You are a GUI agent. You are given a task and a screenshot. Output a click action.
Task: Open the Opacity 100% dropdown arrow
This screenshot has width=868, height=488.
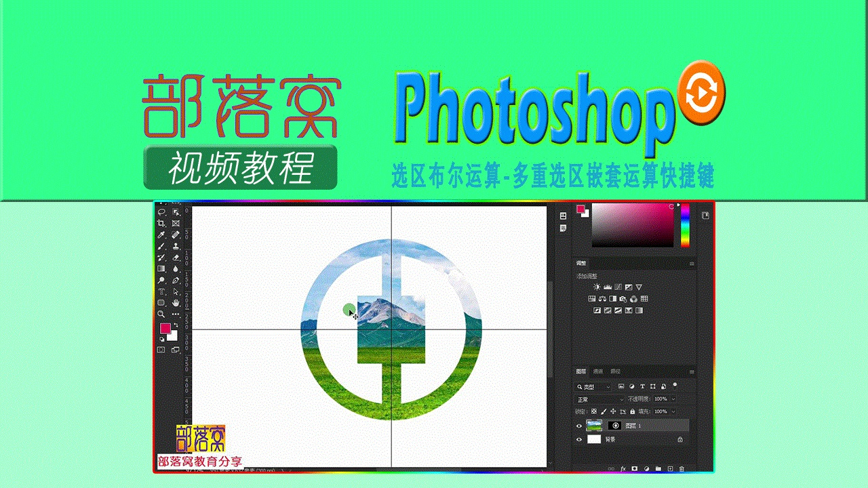673,399
